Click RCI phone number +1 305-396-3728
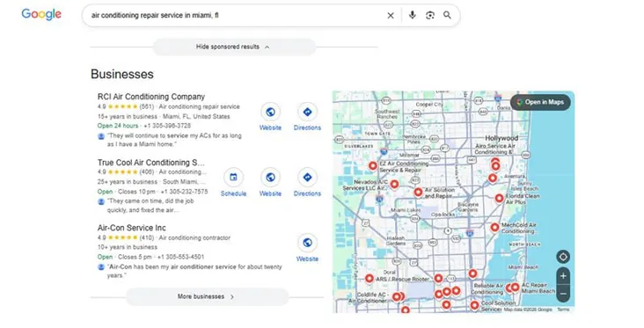Viewport: 644px width, 328px height. pos(167,126)
